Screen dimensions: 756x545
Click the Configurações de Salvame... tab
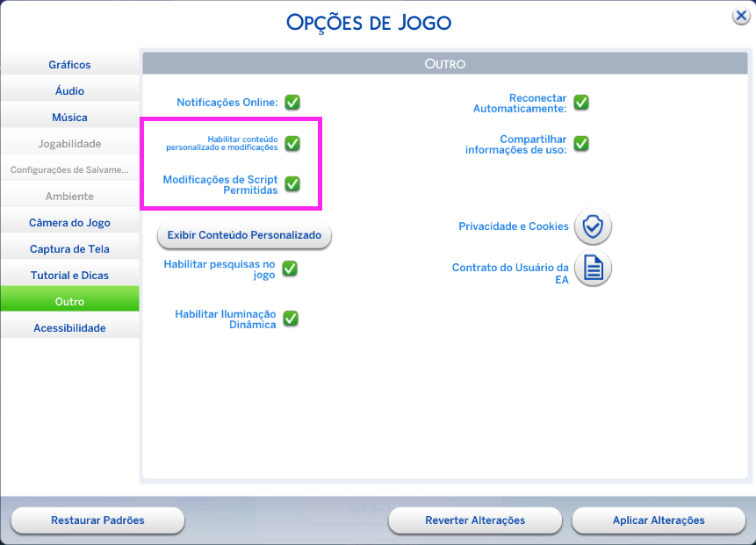[70, 169]
